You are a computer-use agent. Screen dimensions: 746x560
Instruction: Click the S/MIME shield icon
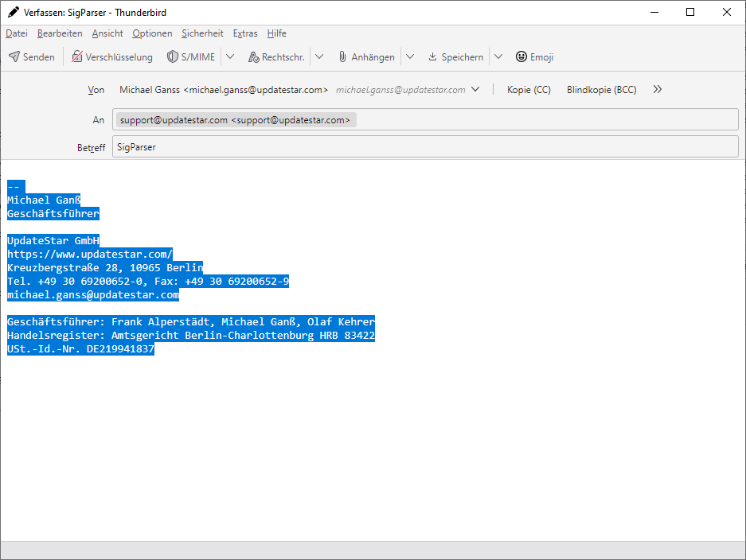172,57
